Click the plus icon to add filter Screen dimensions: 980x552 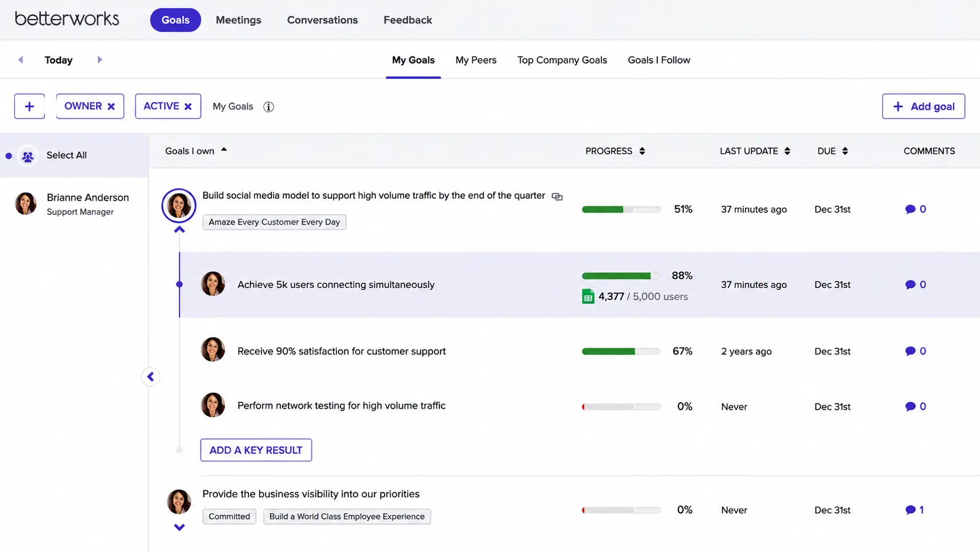tap(29, 106)
